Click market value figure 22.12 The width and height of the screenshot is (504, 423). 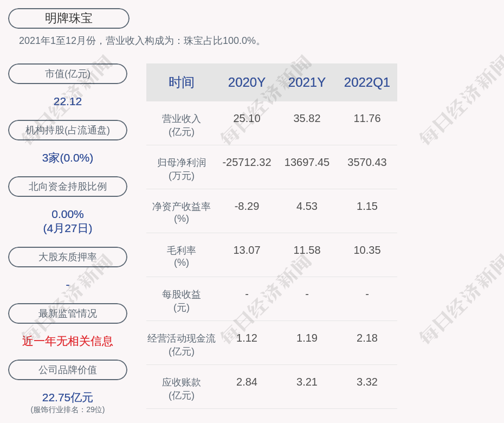click(x=68, y=101)
